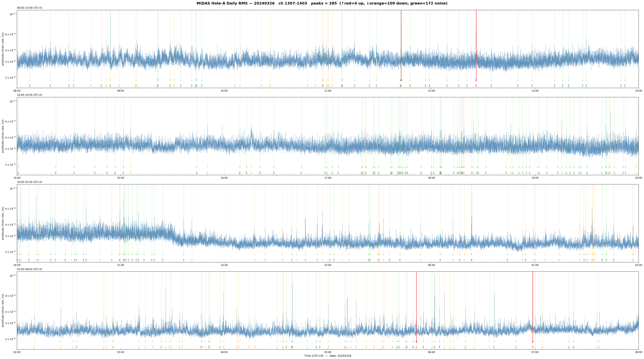
Task: Click the red upward peak marker labeled 044
Action: tap(476, 80)
